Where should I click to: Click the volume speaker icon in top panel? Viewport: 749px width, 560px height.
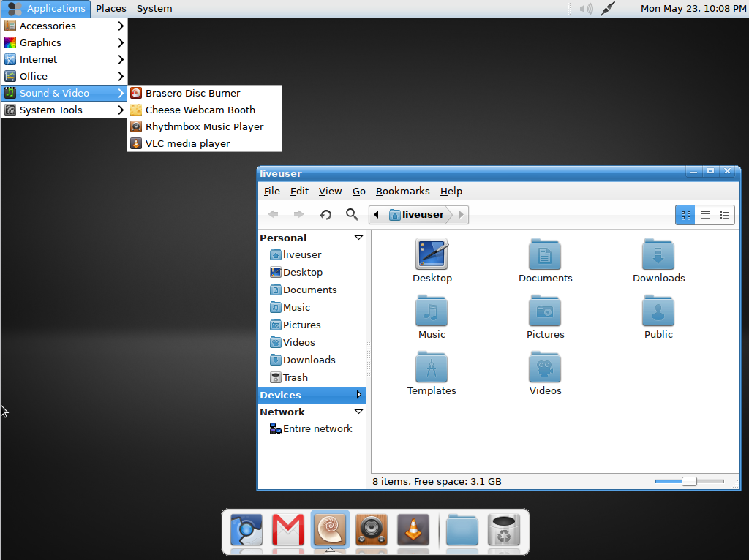(586, 9)
